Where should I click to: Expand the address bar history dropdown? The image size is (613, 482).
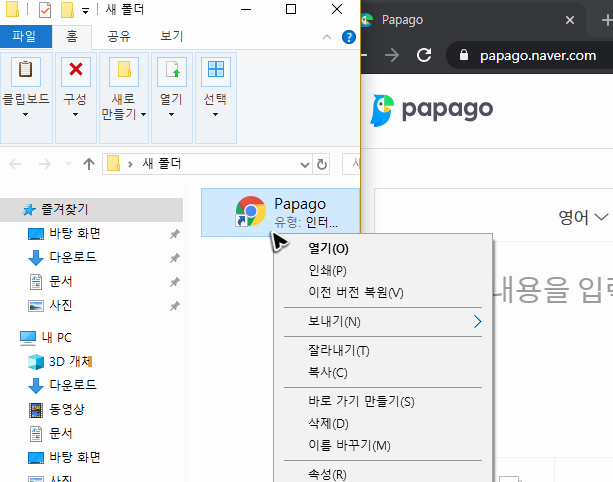[x=305, y=164]
